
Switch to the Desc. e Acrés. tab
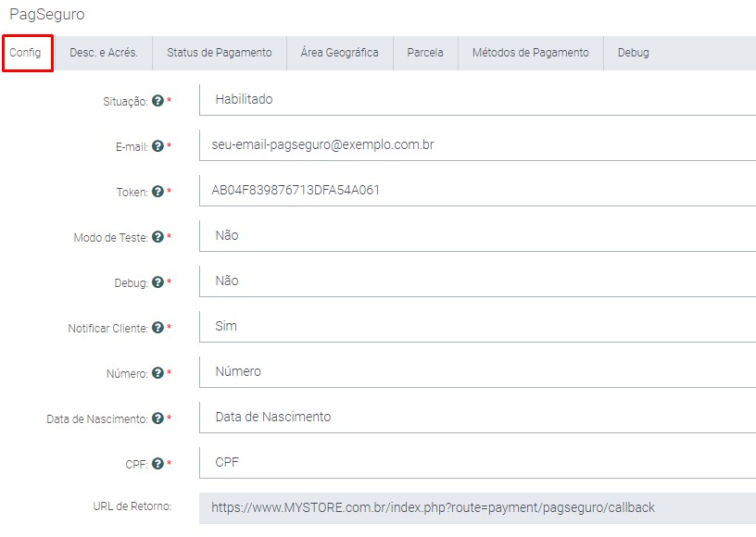coord(104,53)
